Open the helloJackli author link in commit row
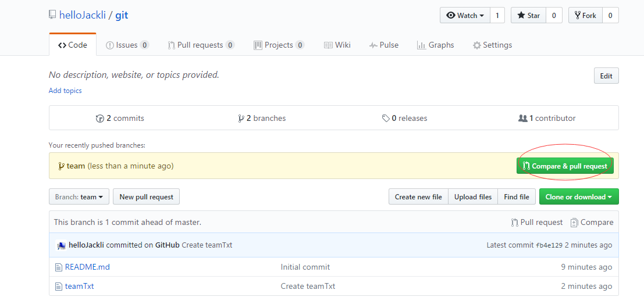644x297 pixels. tap(87, 245)
